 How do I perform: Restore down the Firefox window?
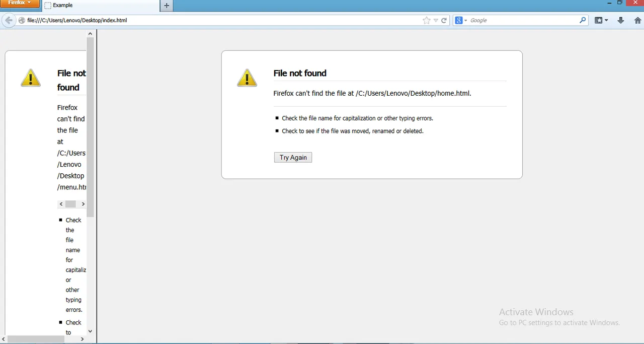pyautogui.click(x=620, y=3)
